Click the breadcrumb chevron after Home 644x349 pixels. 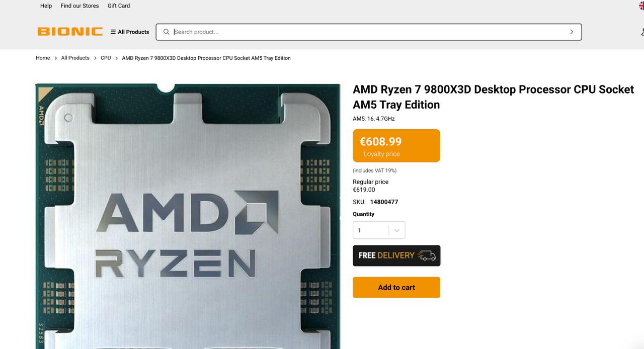point(55,58)
